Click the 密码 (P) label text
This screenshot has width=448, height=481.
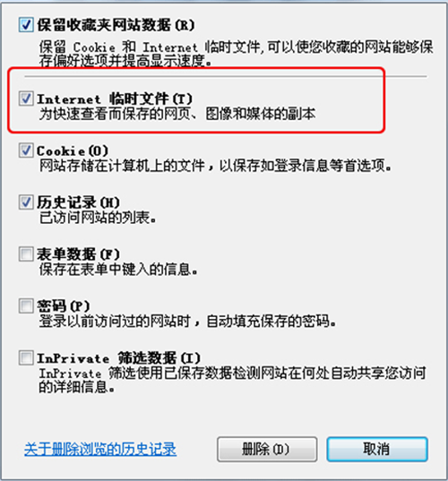point(64,306)
